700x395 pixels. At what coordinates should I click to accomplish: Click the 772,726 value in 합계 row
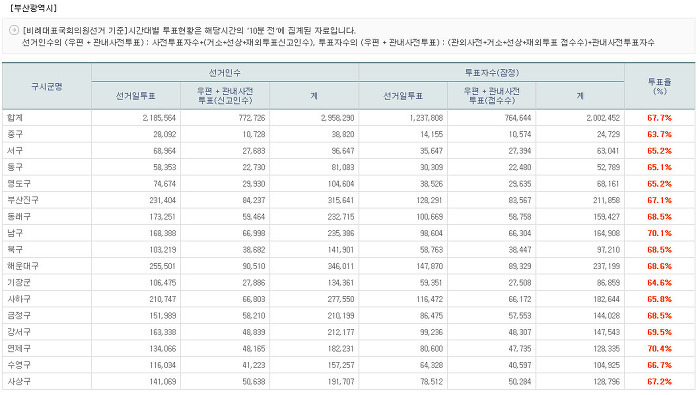click(252, 118)
